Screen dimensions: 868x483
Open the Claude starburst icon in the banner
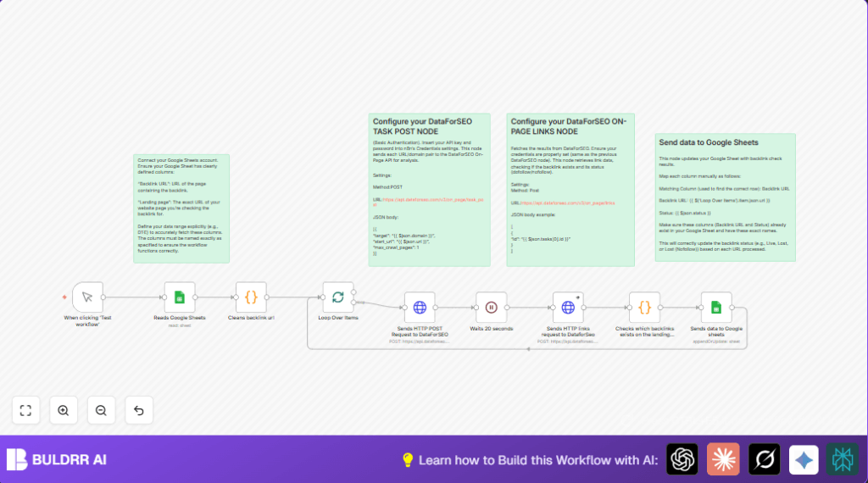click(723, 459)
